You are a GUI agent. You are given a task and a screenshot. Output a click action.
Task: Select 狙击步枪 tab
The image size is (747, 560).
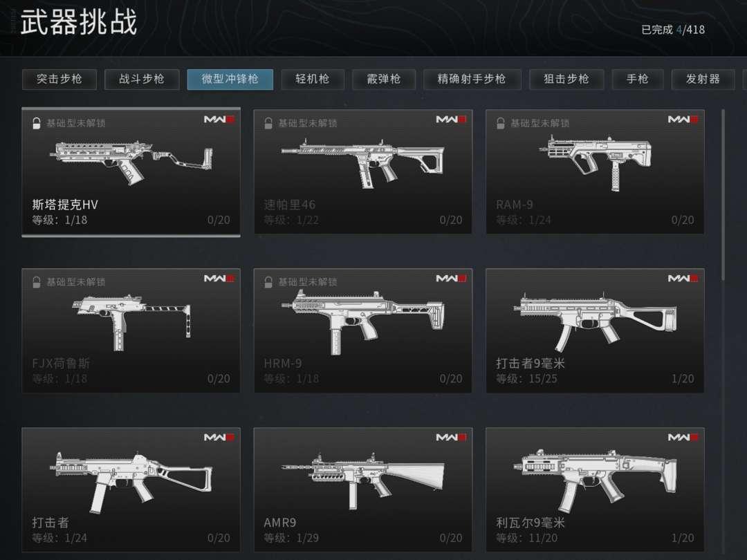pyautogui.click(x=566, y=79)
